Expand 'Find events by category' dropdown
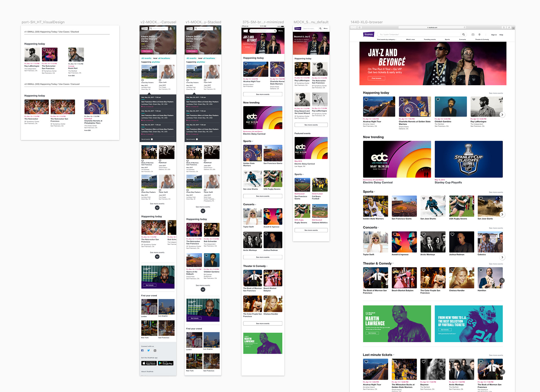540x392 pixels. (x=386, y=40)
